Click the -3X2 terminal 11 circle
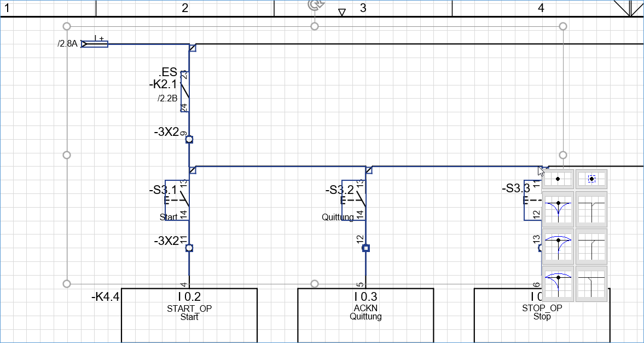644x343 pixels. pyautogui.click(x=189, y=248)
